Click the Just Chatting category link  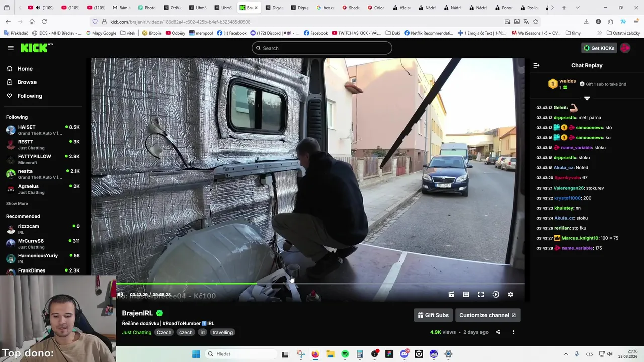pos(136,332)
